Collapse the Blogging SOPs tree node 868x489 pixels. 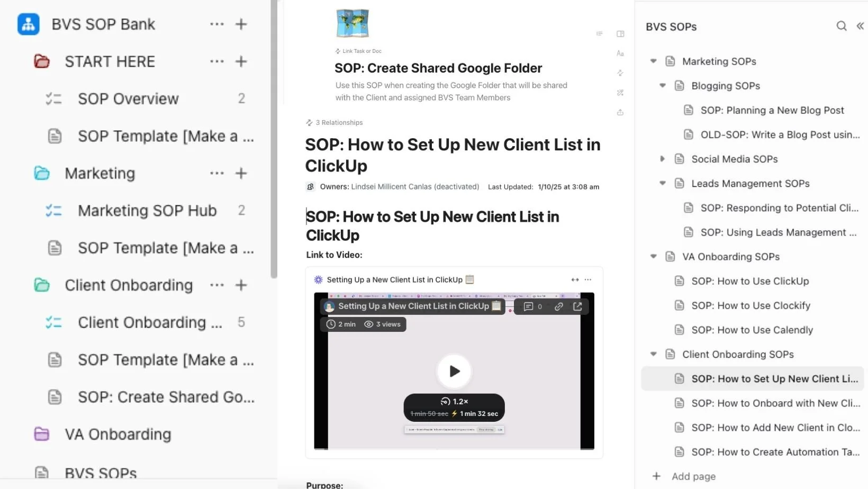[x=663, y=86]
